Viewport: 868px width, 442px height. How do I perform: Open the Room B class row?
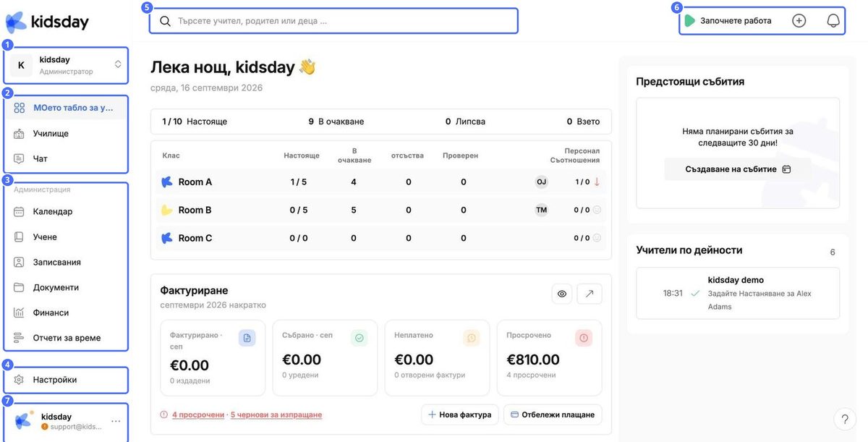point(380,210)
